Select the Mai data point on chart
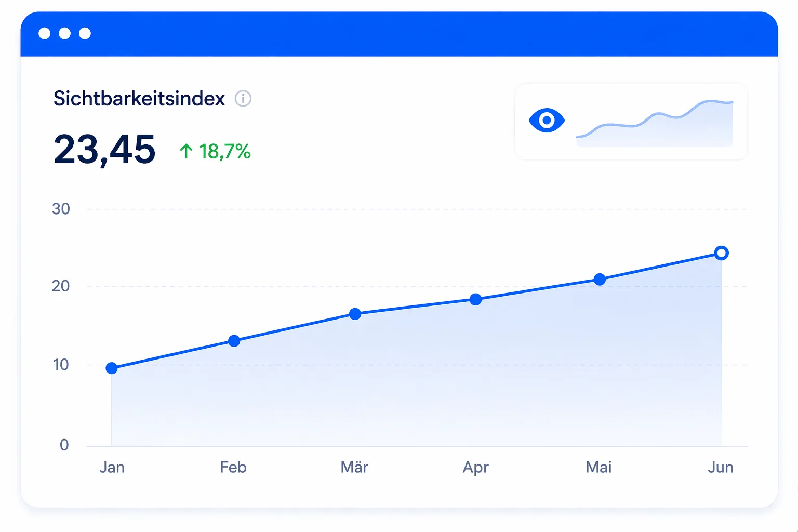 [x=600, y=280]
